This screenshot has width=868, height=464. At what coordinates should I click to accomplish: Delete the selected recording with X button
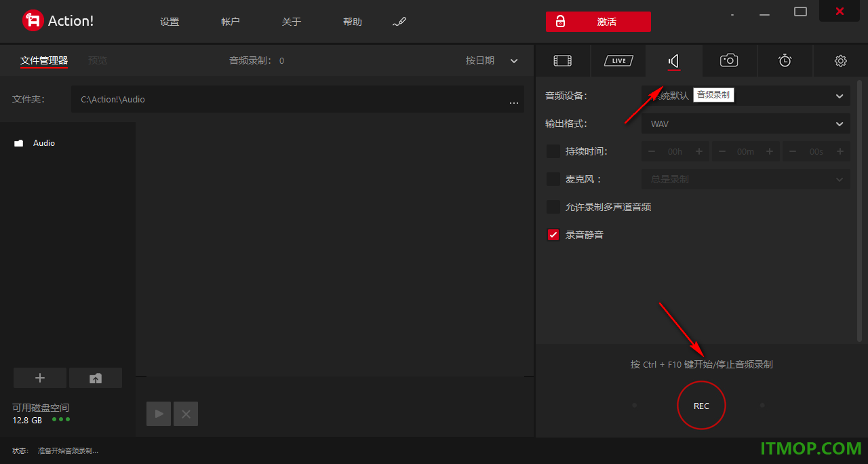tap(186, 414)
